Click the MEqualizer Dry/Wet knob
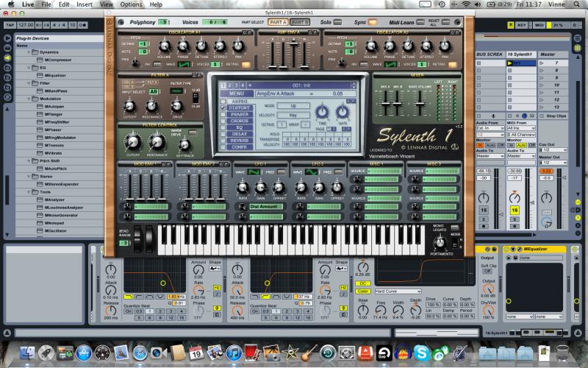 point(488,310)
